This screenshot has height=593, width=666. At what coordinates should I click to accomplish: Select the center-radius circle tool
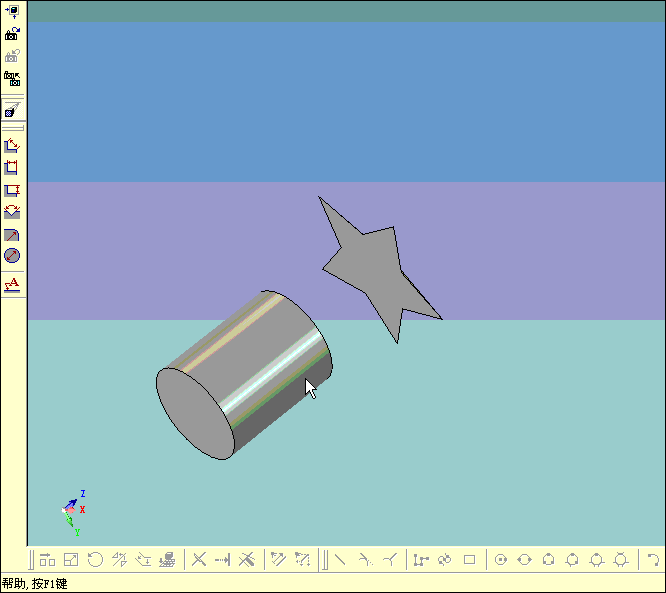tap(501, 560)
